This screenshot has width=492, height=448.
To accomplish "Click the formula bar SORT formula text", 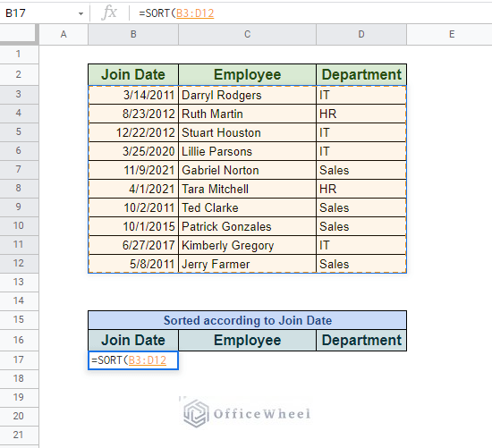I will (x=176, y=13).
